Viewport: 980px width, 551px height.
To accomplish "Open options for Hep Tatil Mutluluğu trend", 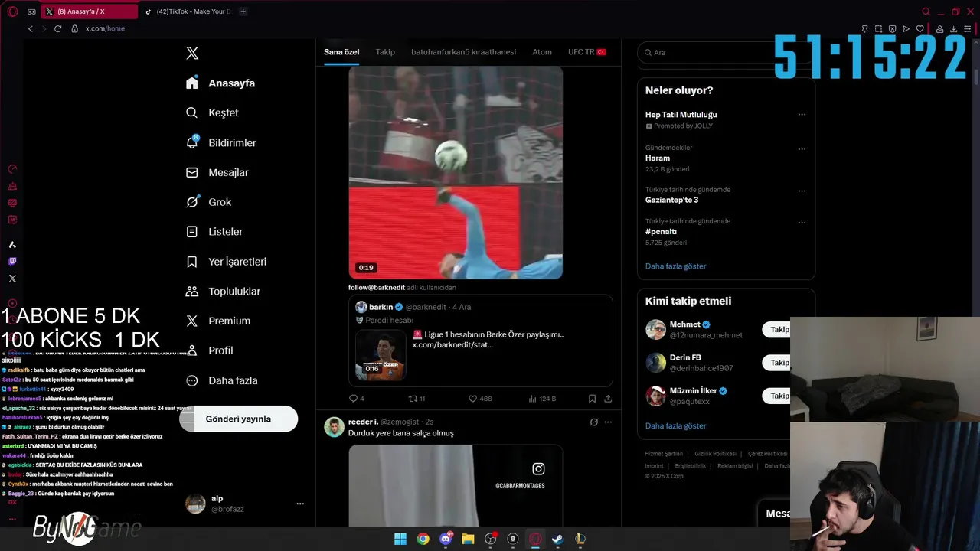I will (x=802, y=115).
